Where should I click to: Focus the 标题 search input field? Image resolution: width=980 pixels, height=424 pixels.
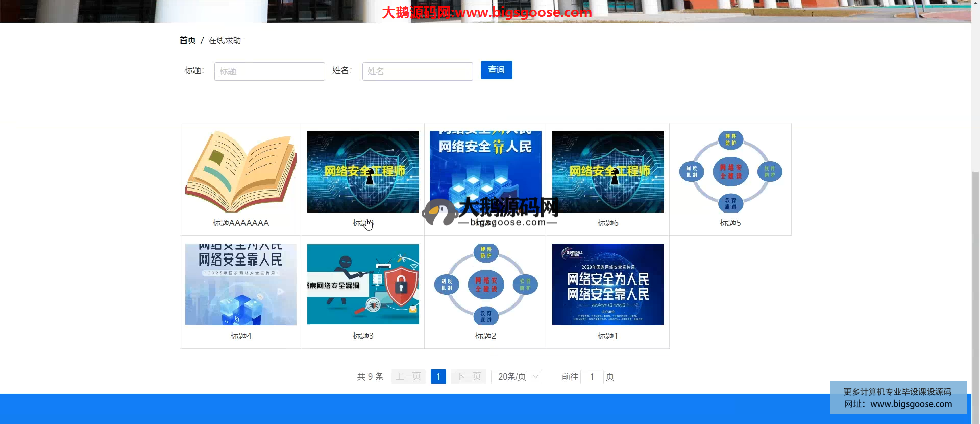pos(269,72)
